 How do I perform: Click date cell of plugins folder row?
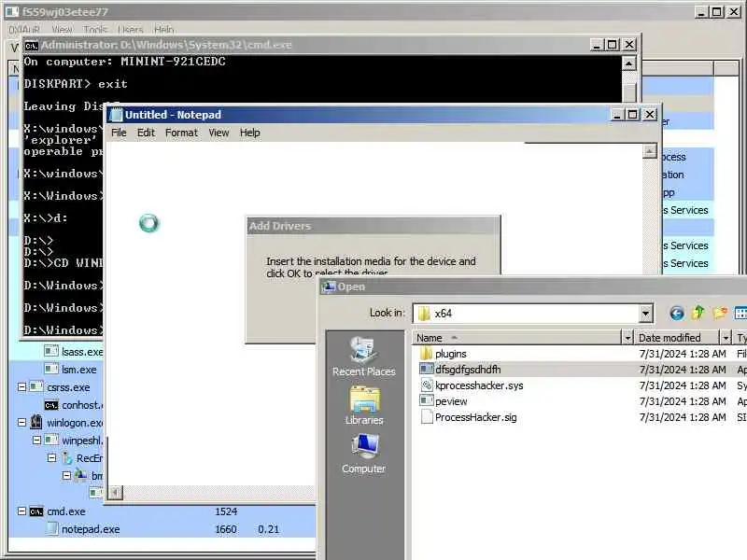click(x=683, y=354)
